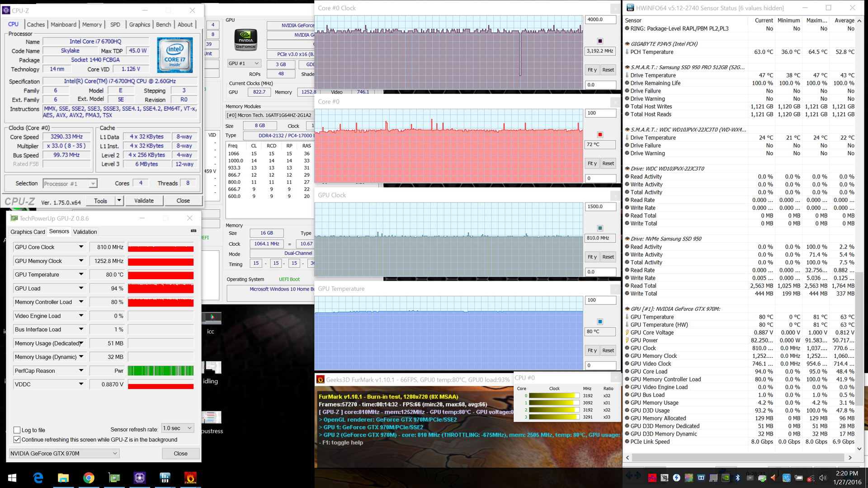Screen dimensions: 868x488
Task: Switch to the Mainboard tab in CPU-Z
Action: click(63, 24)
